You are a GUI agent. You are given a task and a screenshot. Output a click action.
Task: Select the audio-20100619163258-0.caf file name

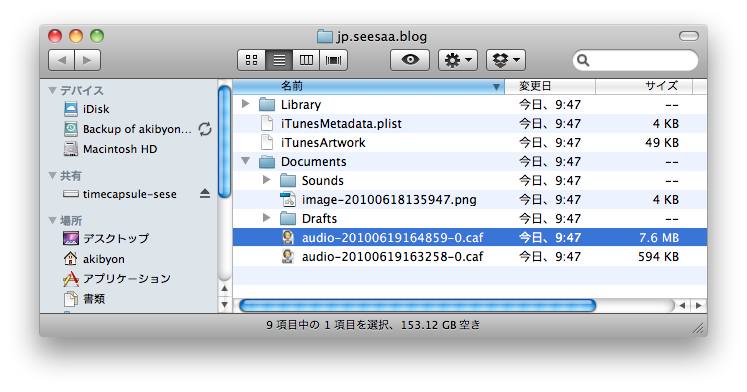pos(393,257)
